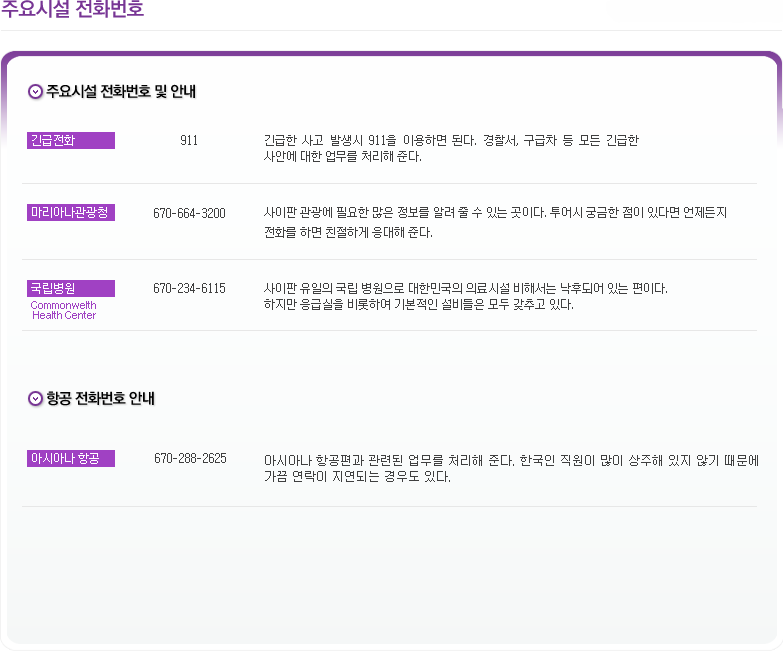This screenshot has height=651, width=783.
Task: Select the 항공 전화번호 안내 section heading
Action: click(x=100, y=399)
